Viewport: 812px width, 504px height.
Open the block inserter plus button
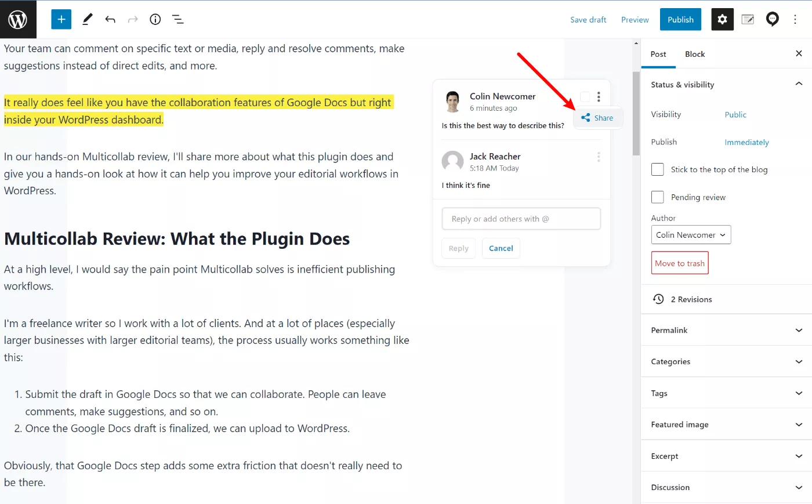point(61,20)
